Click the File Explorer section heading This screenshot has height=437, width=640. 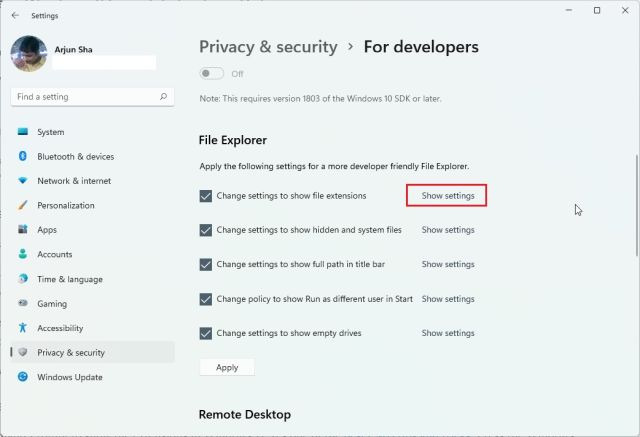[233, 140]
